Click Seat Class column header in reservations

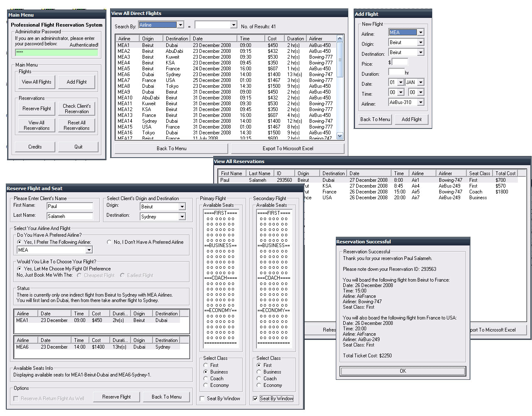[x=480, y=173]
